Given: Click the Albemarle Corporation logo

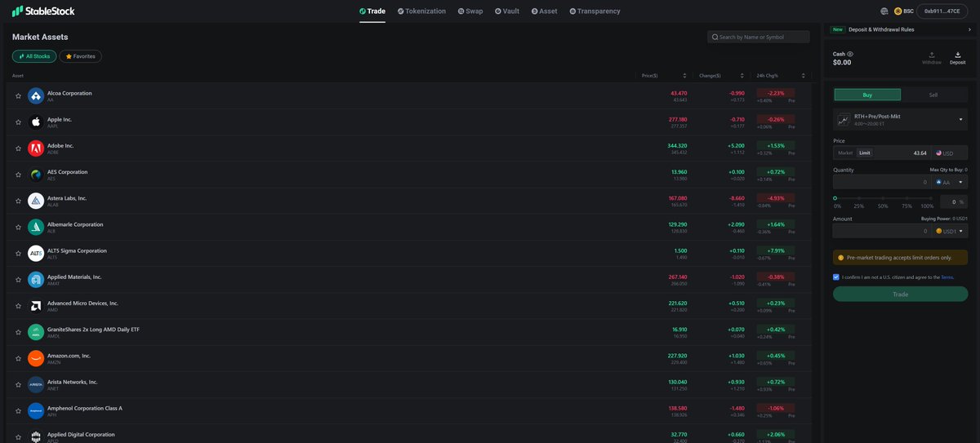Looking at the screenshot, I should point(36,227).
